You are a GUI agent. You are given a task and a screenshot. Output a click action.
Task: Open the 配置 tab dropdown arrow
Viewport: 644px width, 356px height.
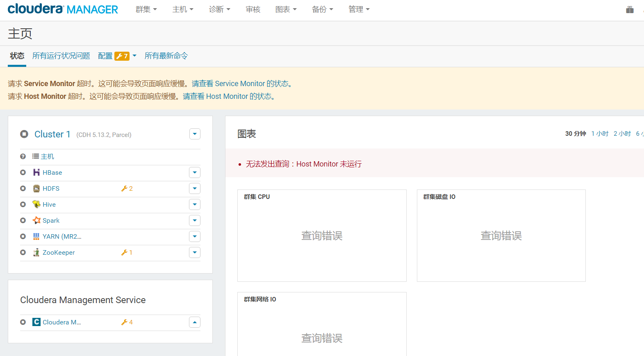pos(134,56)
